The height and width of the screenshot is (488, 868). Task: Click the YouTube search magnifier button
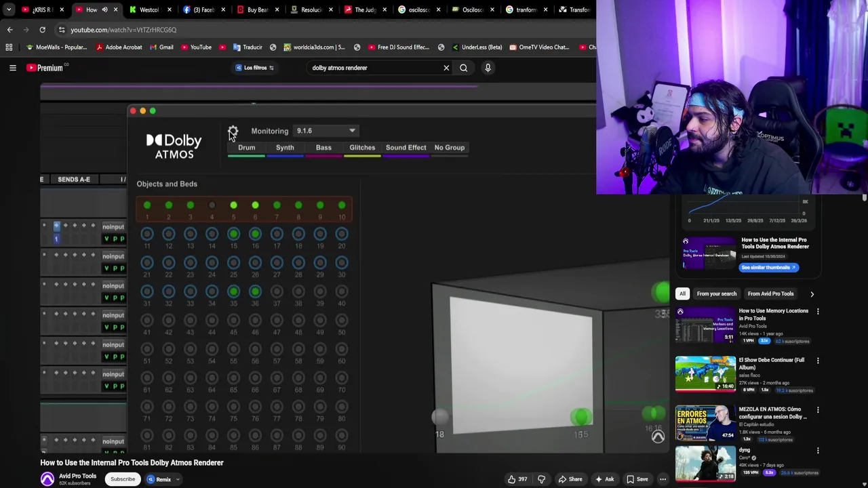[x=464, y=68]
